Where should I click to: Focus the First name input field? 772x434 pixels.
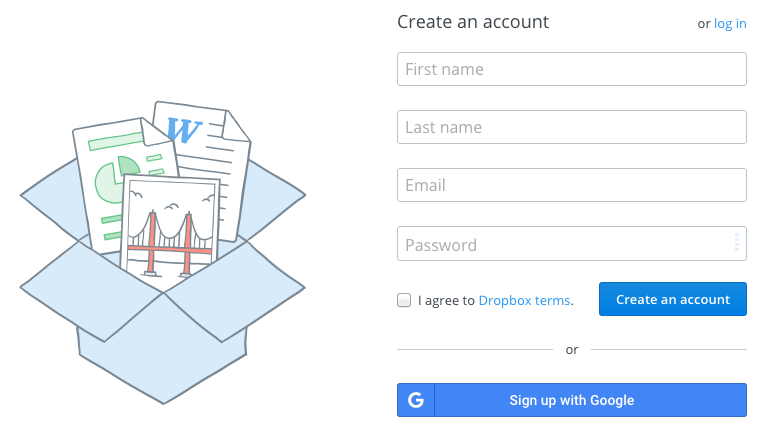click(572, 69)
